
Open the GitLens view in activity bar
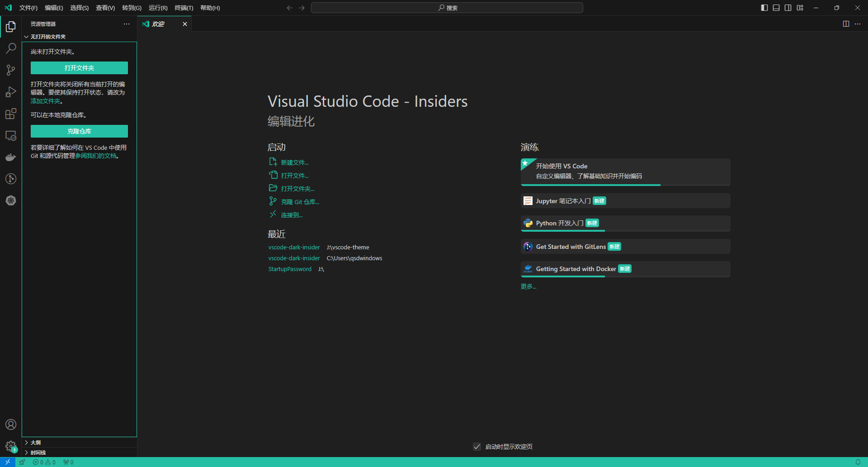pyautogui.click(x=11, y=179)
